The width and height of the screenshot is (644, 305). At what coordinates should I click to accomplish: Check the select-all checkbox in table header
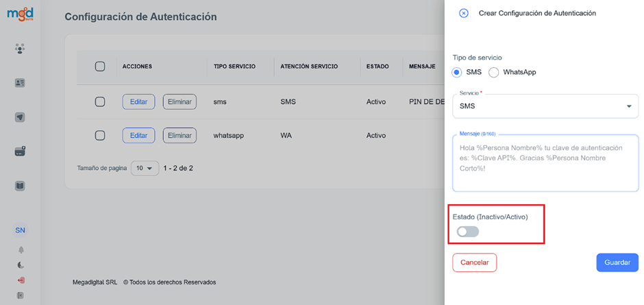(x=99, y=66)
